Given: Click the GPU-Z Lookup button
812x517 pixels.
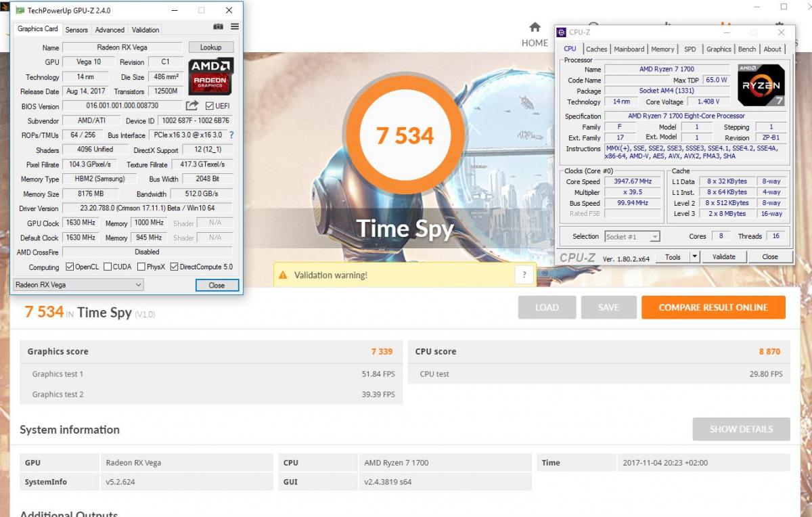Looking at the screenshot, I should (210, 47).
